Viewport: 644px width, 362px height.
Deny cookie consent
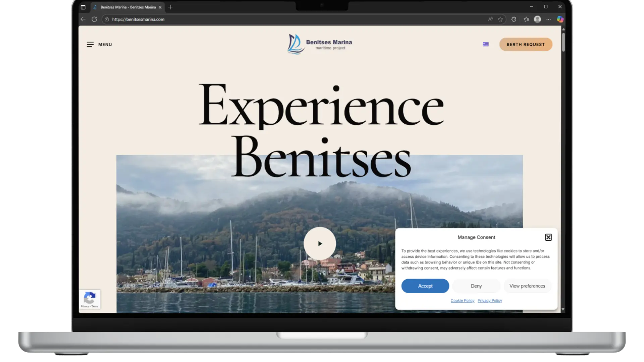coord(476,286)
